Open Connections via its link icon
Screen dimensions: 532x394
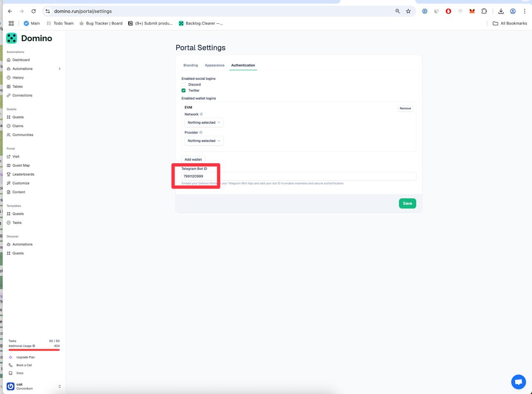9,96
